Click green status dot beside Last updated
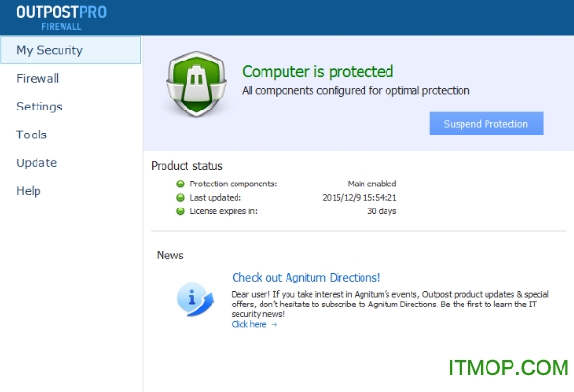The width and height of the screenshot is (574, 392). [180, 198]
